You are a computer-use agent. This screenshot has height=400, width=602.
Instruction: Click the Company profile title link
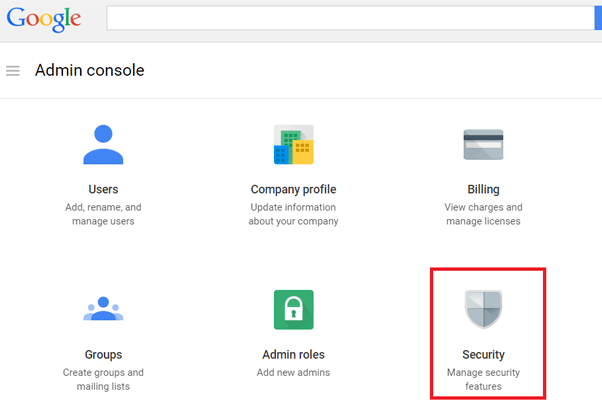tap(293, 189)
